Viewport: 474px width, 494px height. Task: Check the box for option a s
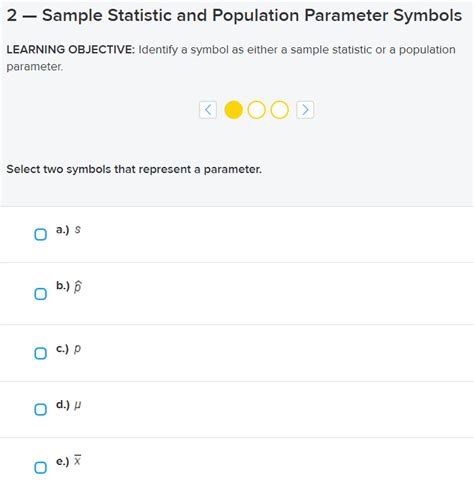click(41, 234)
